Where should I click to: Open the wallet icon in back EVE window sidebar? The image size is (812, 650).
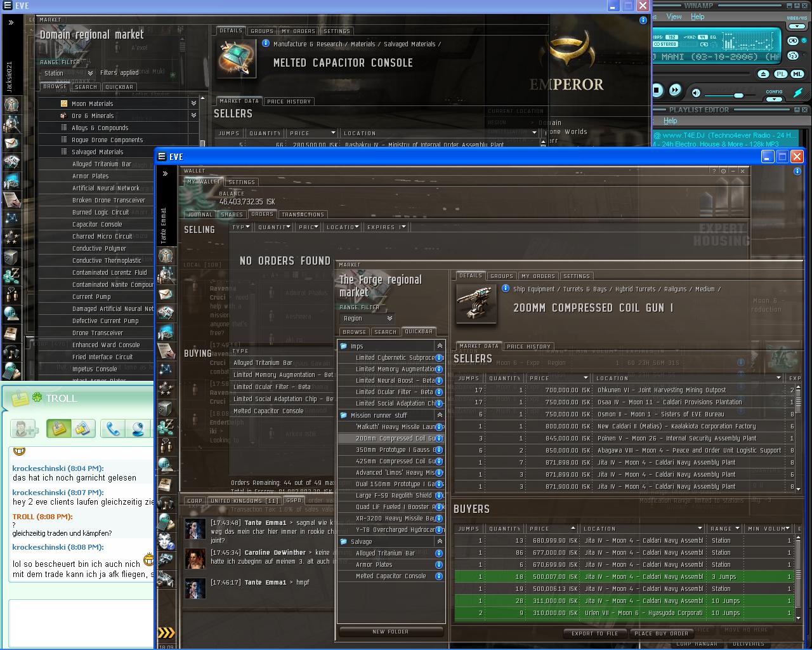(x=11, y=275)
